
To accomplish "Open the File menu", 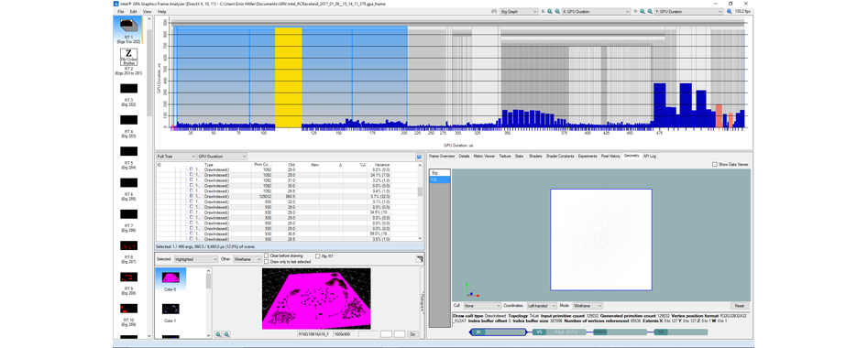I will 120,11.
